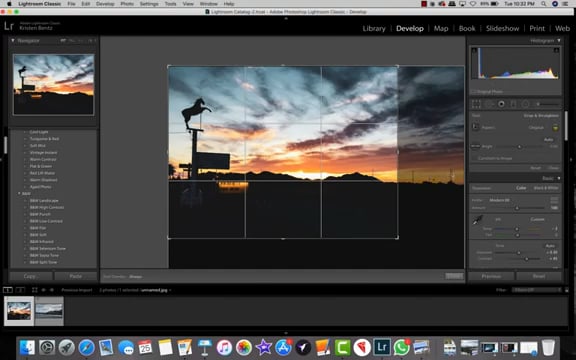Image resolution: width=576 pixels, height=360 pixels.
Task: Click Done in the toolbar
Action: point(454,276)
